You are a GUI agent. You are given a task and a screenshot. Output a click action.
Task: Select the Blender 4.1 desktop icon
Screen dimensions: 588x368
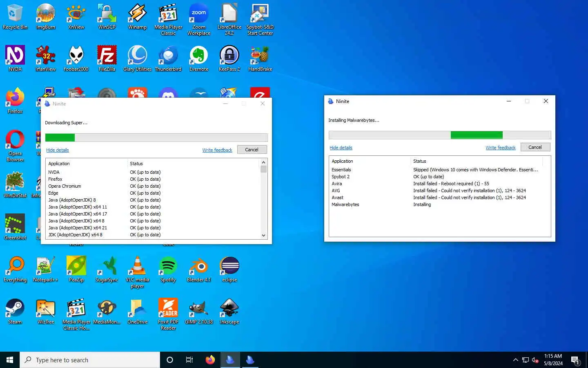pyautogui.click(x=199, y=269)
